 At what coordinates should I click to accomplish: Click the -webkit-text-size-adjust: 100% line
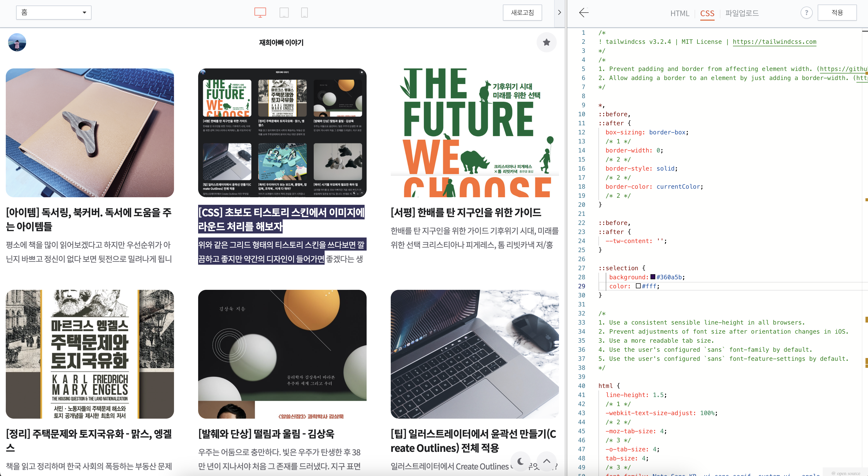pyautogui.click(x=662, y=413)
